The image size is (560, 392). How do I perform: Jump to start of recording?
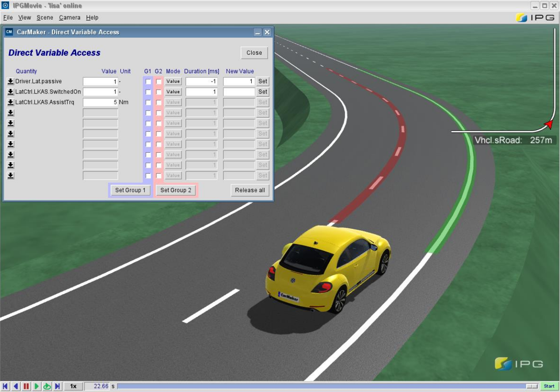[5, 387]
